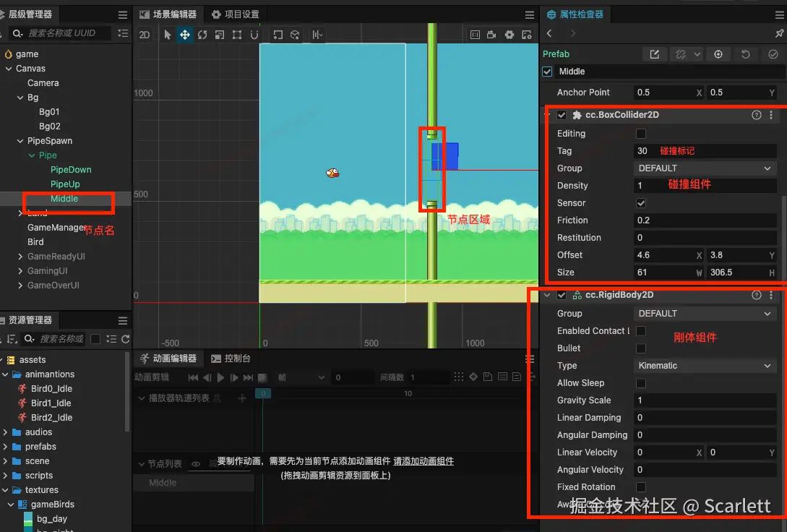Disable the cc.RigidBody2D component checkbox
This screenshot has width=787, height=532.
(x=562, y=295)
